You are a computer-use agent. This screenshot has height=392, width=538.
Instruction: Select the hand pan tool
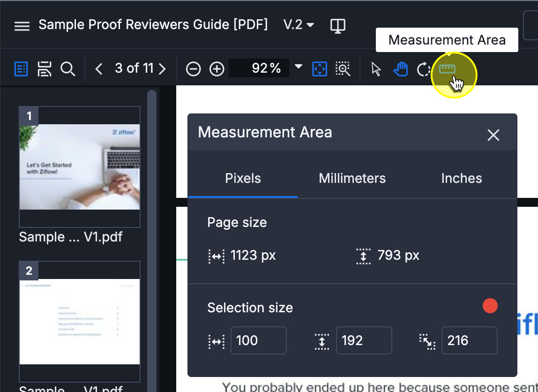click(400, 69)
